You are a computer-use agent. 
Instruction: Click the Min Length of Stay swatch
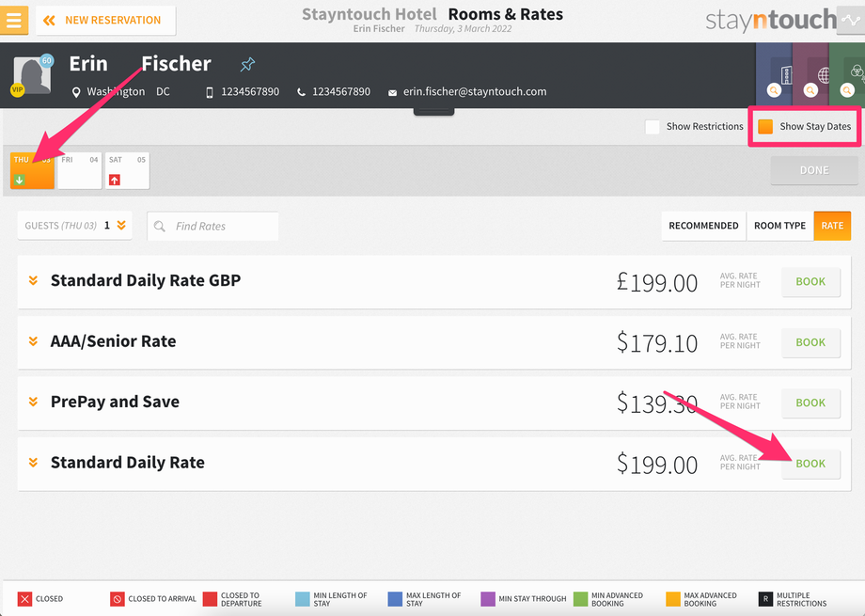tap(303, 599)
